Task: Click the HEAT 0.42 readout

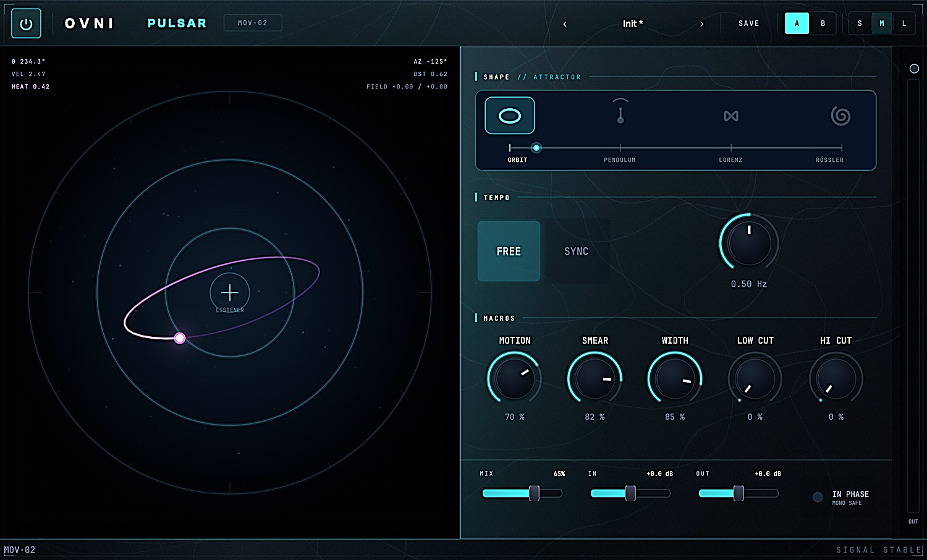Action: tap(30, 87)
